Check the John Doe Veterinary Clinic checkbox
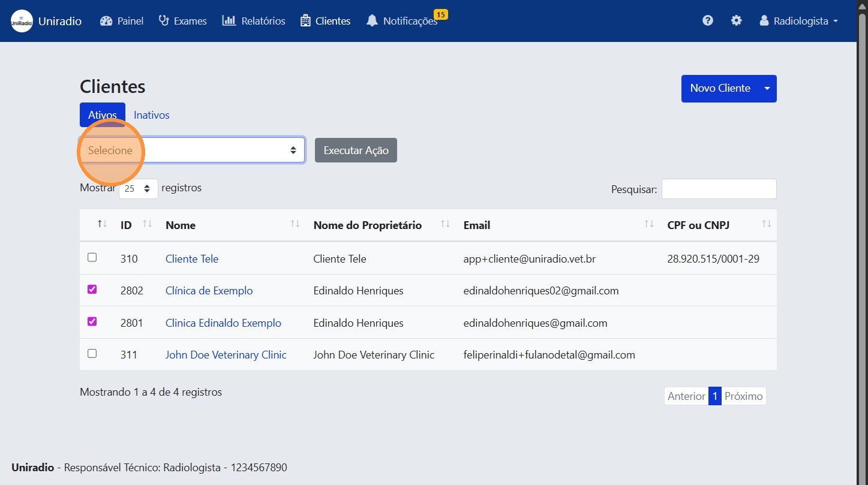 click(92, 353)
